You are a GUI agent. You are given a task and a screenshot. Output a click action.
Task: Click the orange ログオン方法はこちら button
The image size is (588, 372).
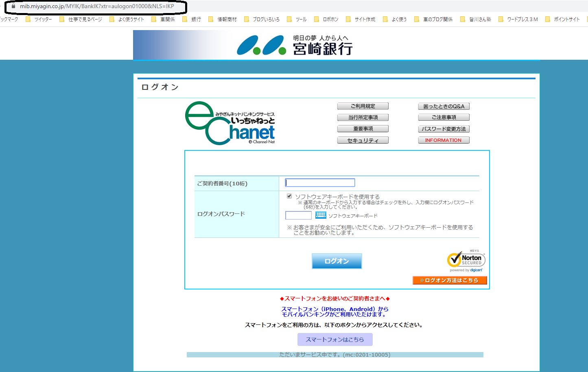450,280
